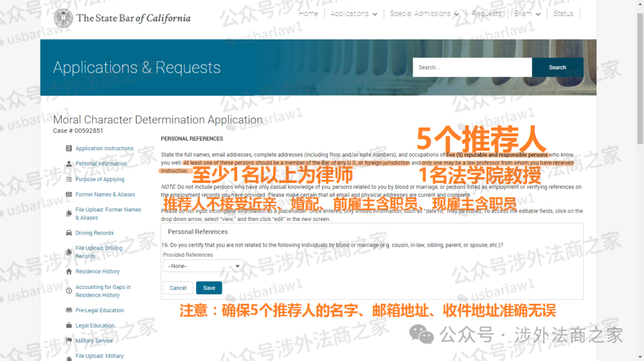Open the Status menu item
The image size is (644, 361).
pos(563,14)
